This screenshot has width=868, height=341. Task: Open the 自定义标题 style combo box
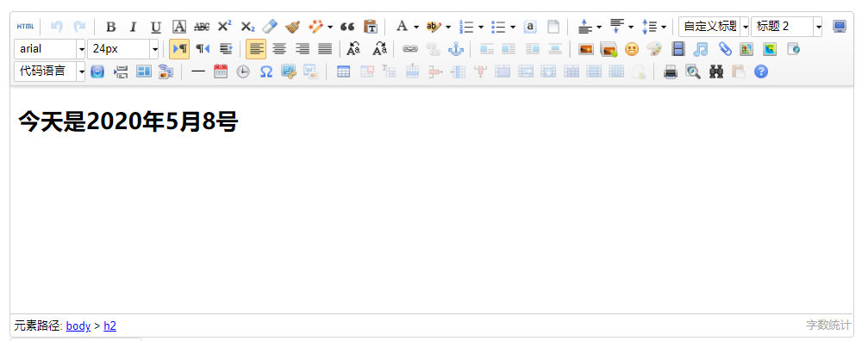(x=714, y=26)
